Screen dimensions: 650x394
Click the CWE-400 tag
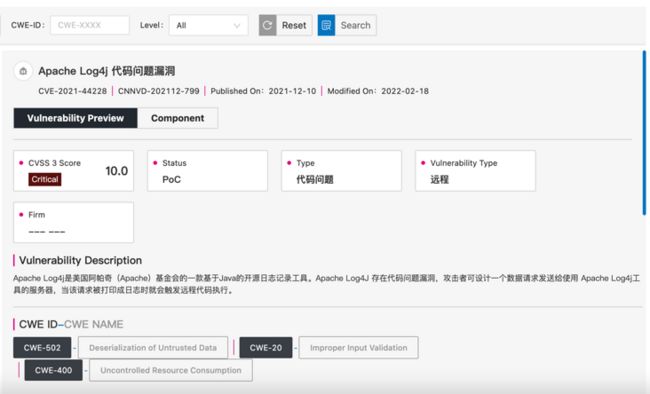[x=53, y=370]
